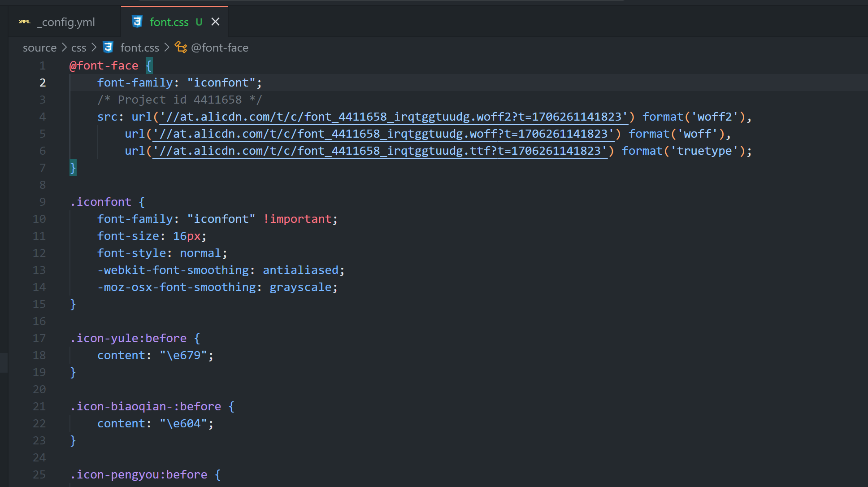Open the 'css' breadcrumb folder
868x487 pixels.
(x=78, y=48)
